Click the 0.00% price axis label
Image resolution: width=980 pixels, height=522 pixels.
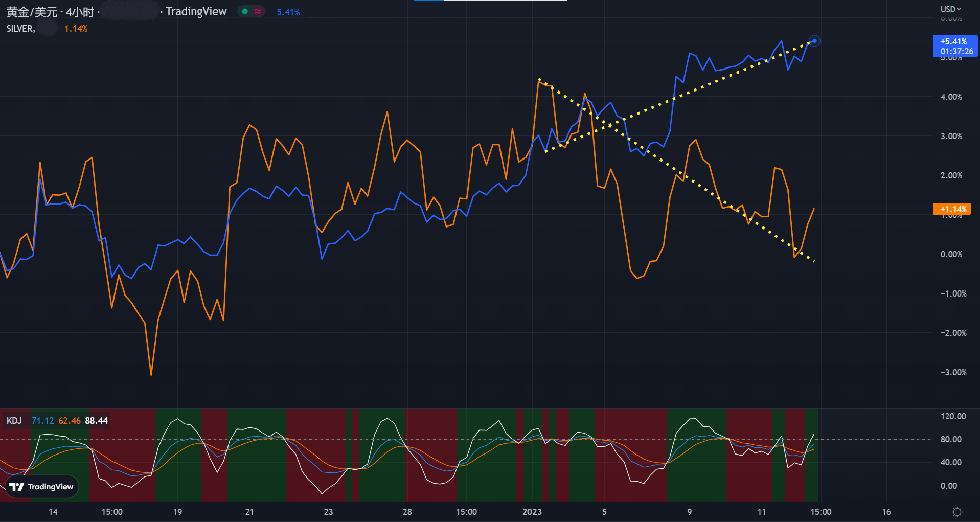[951, 254]
